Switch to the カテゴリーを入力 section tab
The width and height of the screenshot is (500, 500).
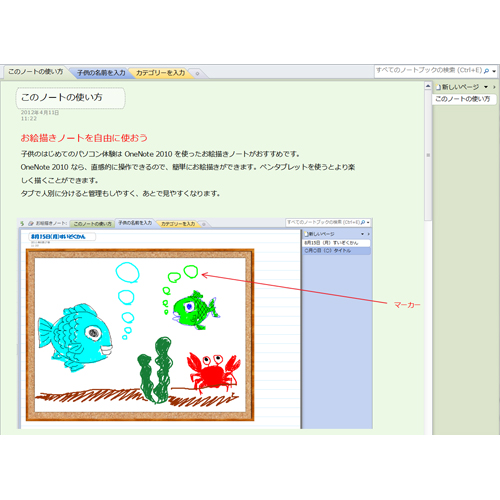(160, 73)
